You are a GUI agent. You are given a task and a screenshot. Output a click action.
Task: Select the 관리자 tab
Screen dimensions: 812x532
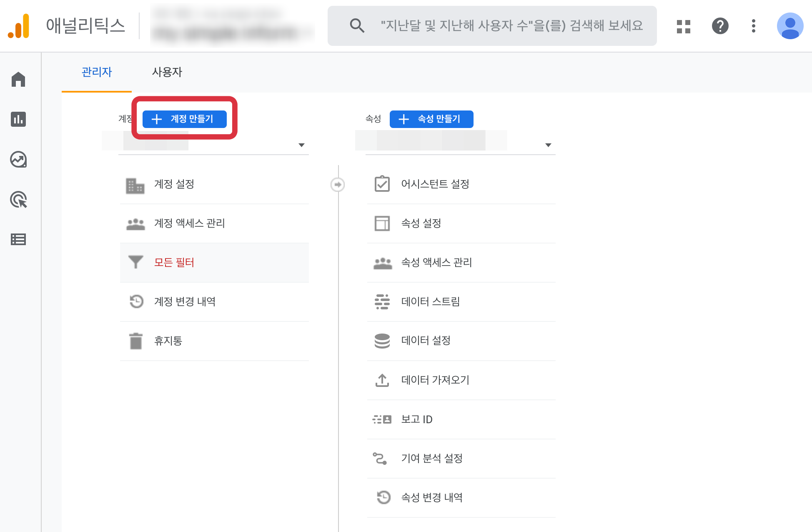[97, 72]
